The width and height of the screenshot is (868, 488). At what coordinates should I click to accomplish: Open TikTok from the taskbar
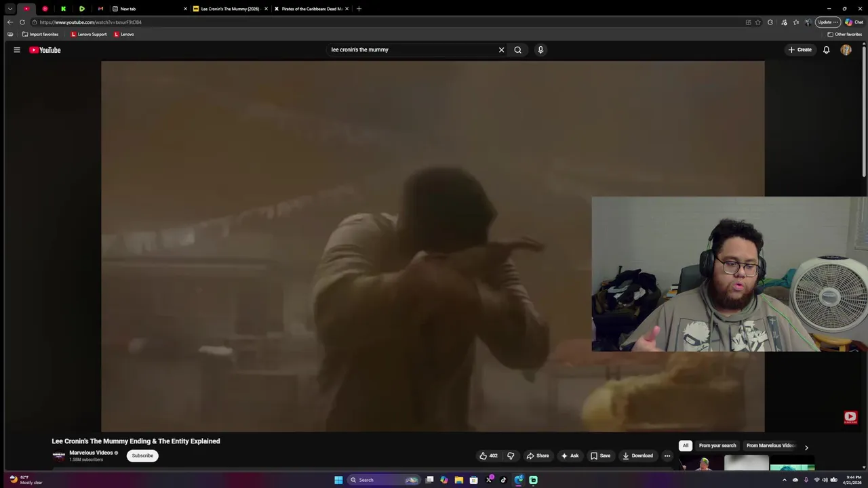(x=503, y=480)
